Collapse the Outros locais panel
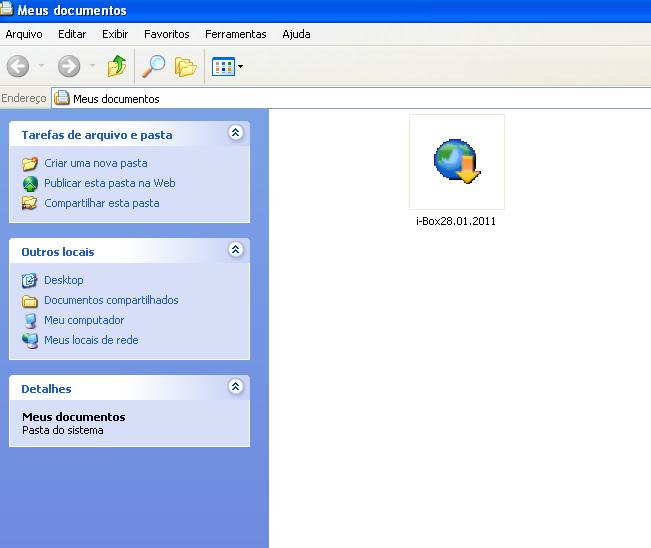Image resolution: width=651 pixels, height=548 pixels. 235,250
